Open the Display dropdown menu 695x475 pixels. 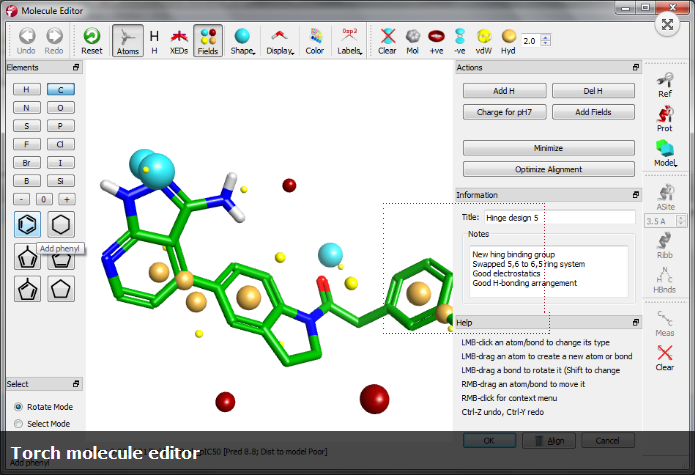coord(280,41)
